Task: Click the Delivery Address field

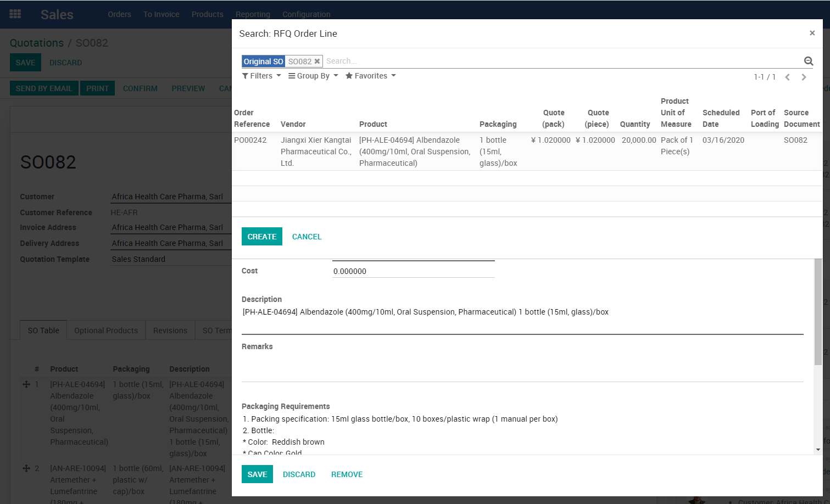Action: [171, 243]
